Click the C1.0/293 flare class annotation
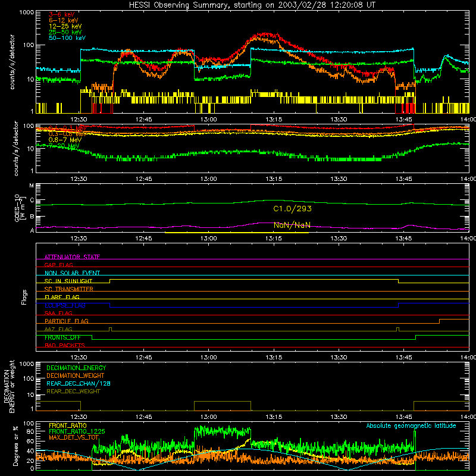The image size is (476, 476). pyautogui.click(x=292, y=209)
